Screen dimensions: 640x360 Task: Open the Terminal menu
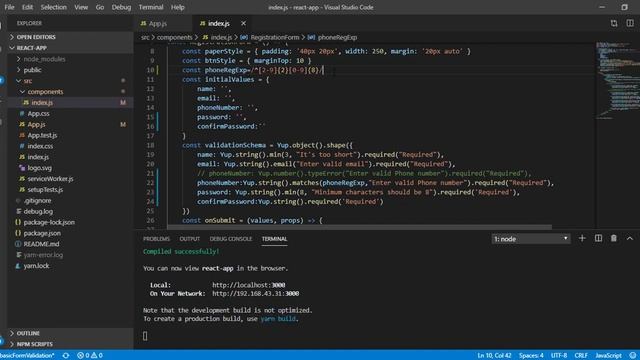(151, 7)
